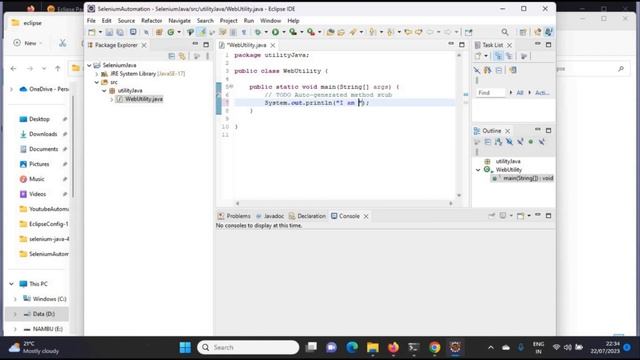
Task: Click the Open Perspective icon
Action: pos(523,32)
